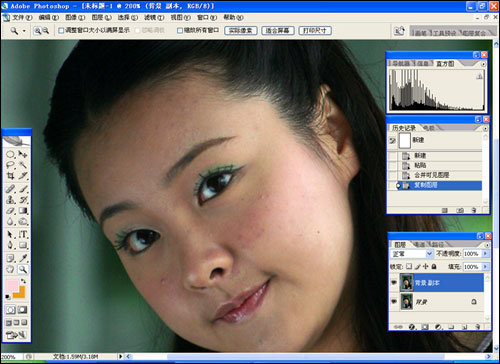Select the Magic Wand tool
Image resolution: width=500 pixels, height=364 pixels.
23,165
